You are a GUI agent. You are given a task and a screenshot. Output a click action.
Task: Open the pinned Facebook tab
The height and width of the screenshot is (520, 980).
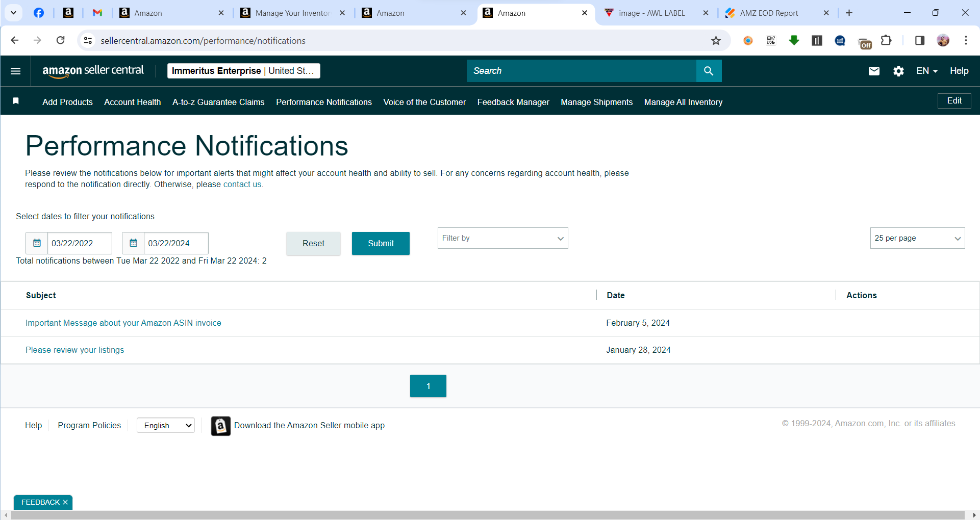[x=39, y=13]
